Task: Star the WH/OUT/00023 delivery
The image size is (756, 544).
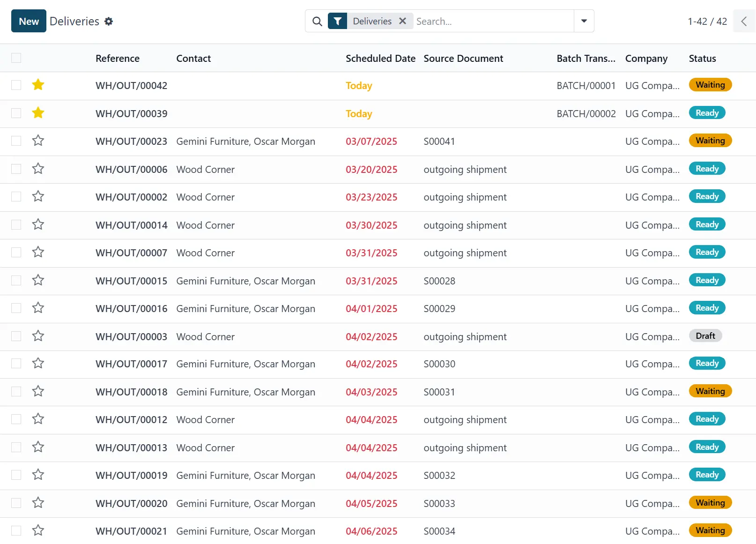Action: [38, 141]
